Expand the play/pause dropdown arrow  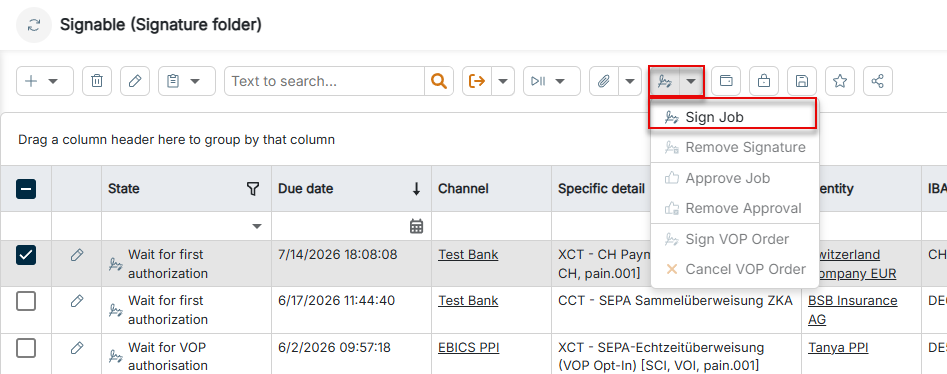560,81
